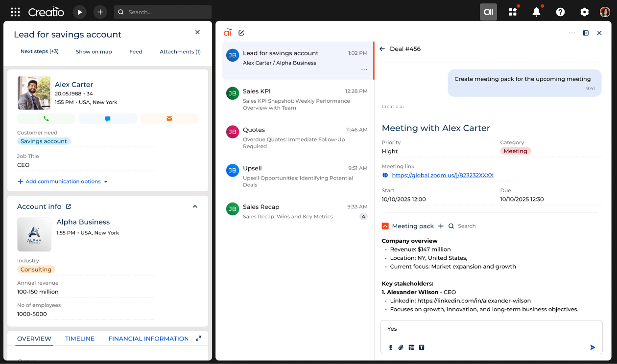This screenshot has width=617, height=364.
Task: Open the Zoom meeting link
Action: [443, 175]
